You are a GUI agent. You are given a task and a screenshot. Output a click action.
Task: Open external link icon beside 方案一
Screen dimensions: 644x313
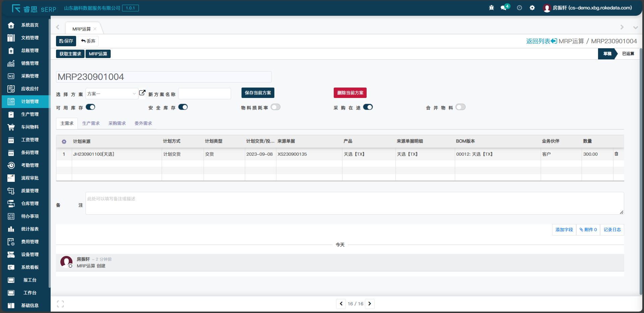tap(142, 93)
